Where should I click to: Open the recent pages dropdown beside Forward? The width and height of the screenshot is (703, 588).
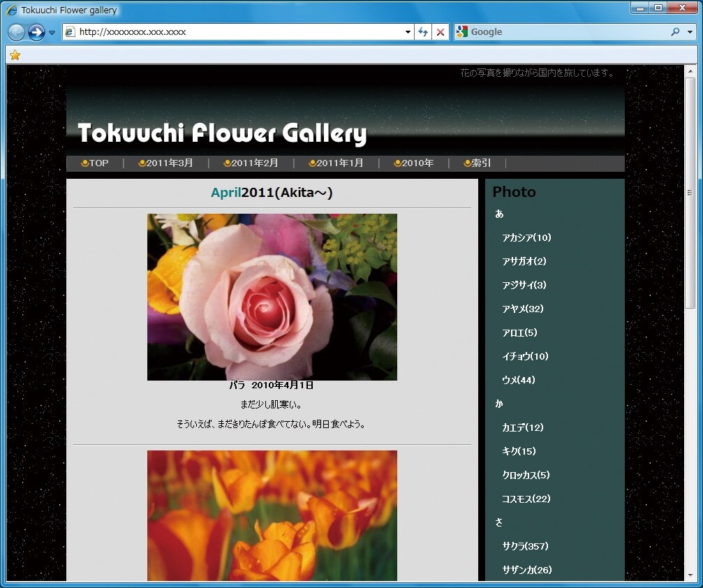52,33
